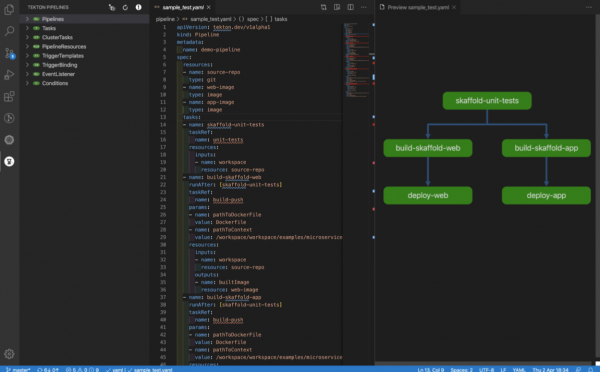The width and height of the screenshot is (600, 372).
Task: Click Spaces: 2 indentation in status bar
Action: [461, 370]
